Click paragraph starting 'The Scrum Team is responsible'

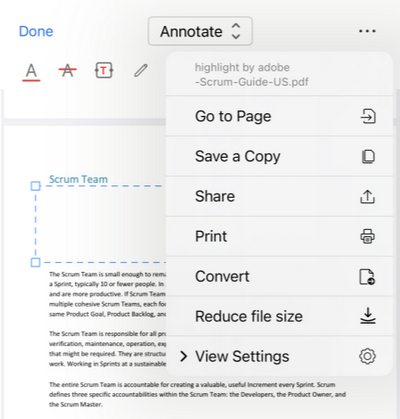click(x=107, y=348)
